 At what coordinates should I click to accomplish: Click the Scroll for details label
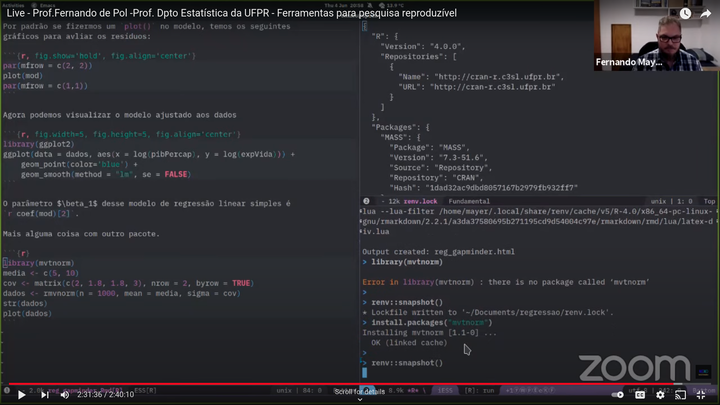coord(360,392)
